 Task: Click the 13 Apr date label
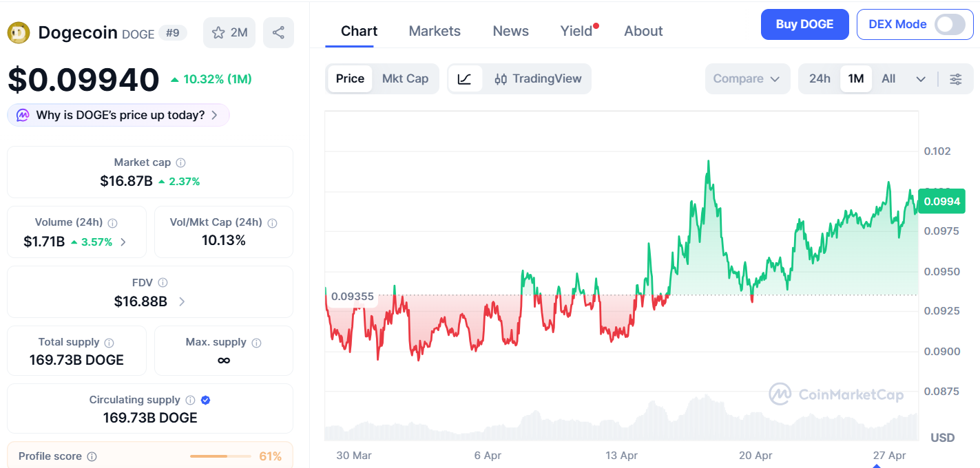pos(621,456)
